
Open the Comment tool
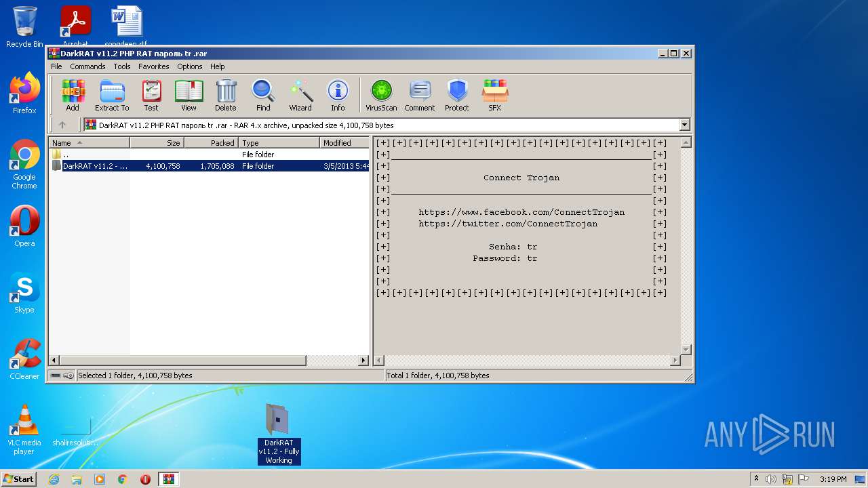click(420, 96)
